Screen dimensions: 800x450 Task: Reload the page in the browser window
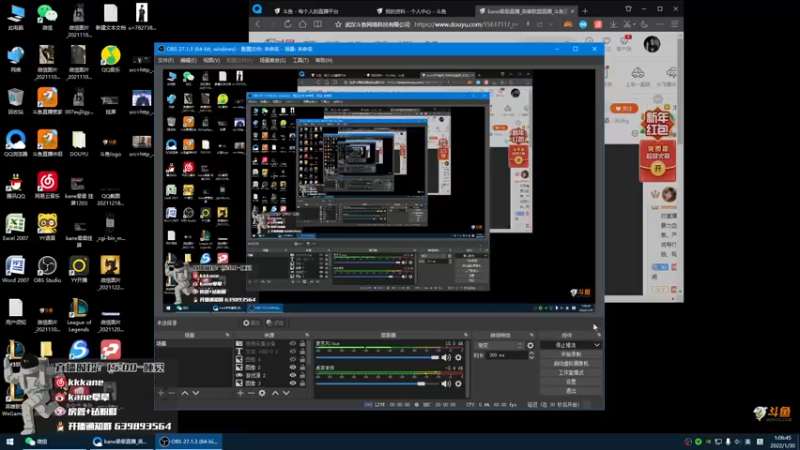point(288,24)
